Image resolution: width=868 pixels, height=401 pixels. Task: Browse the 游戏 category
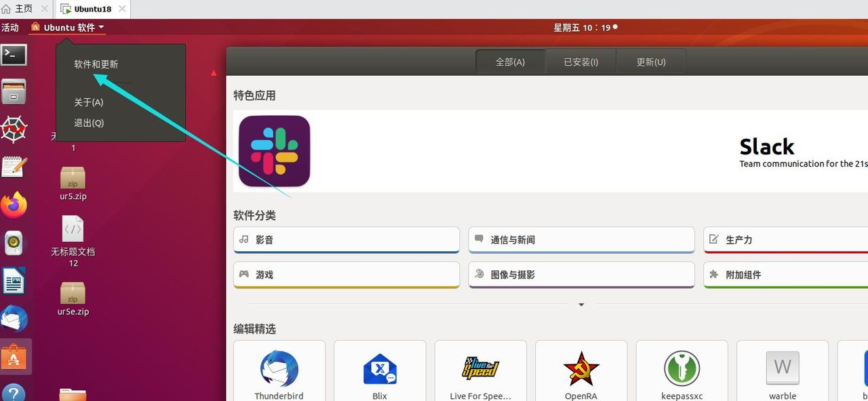(346, 274)
